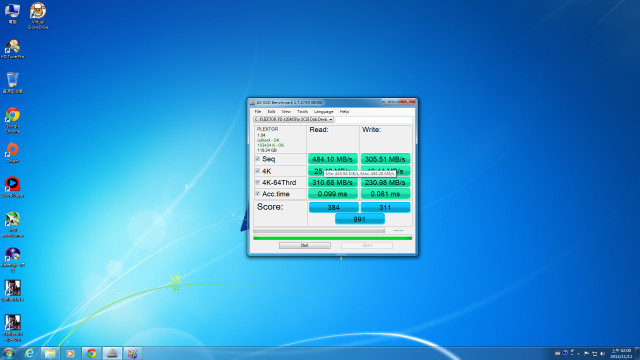The width and height of the screenshot is (640, 360).
Task: Click the Start benchmark button
Action: click(x=304, y=245)
